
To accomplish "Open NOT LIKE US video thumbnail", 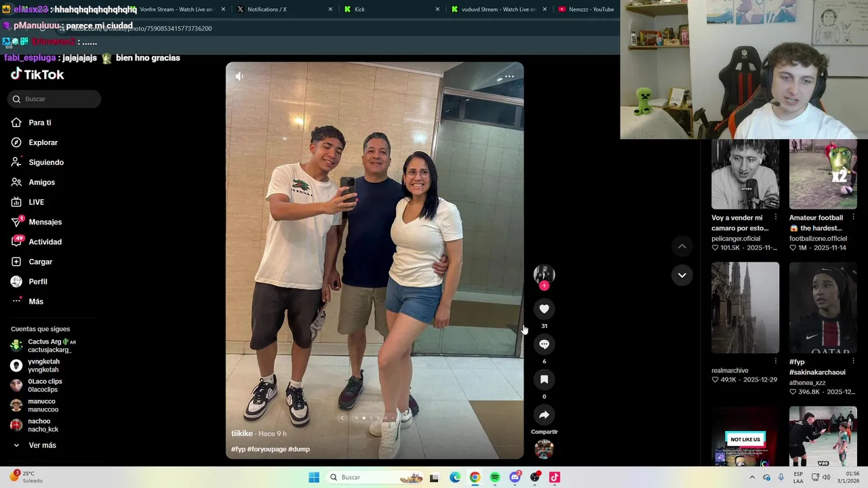I will [745, 436].
